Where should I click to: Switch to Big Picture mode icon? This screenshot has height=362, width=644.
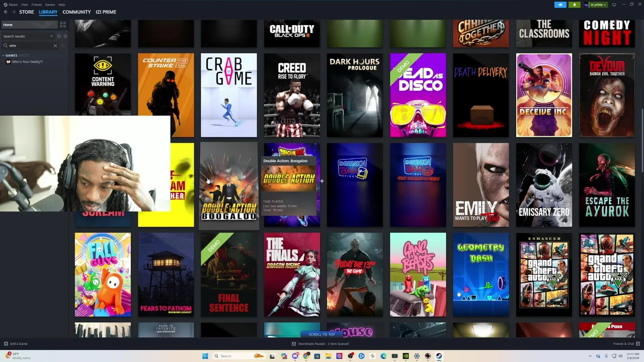(614, 5)
